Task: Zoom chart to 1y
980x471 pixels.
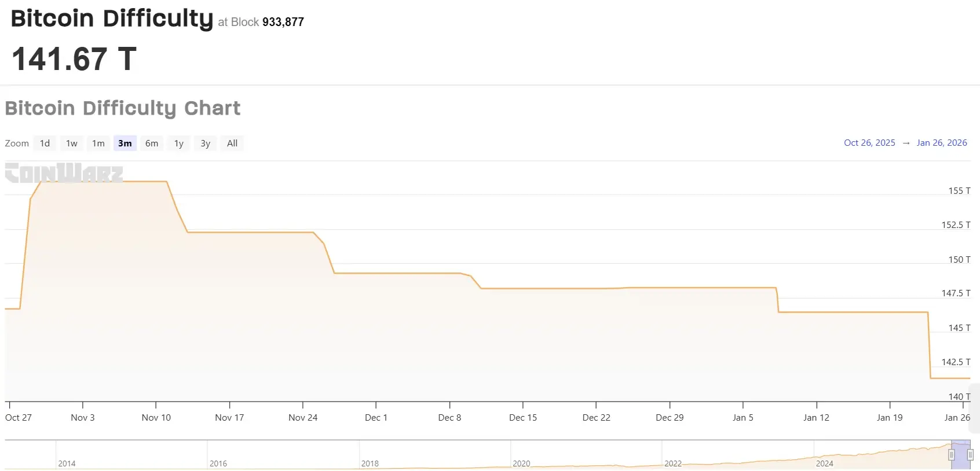Action: click(x=179, y=143)
